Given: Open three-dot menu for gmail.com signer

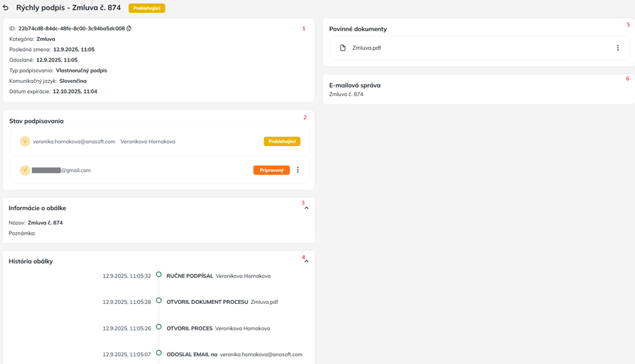Looking at the screenshot, I should point(298,170).
